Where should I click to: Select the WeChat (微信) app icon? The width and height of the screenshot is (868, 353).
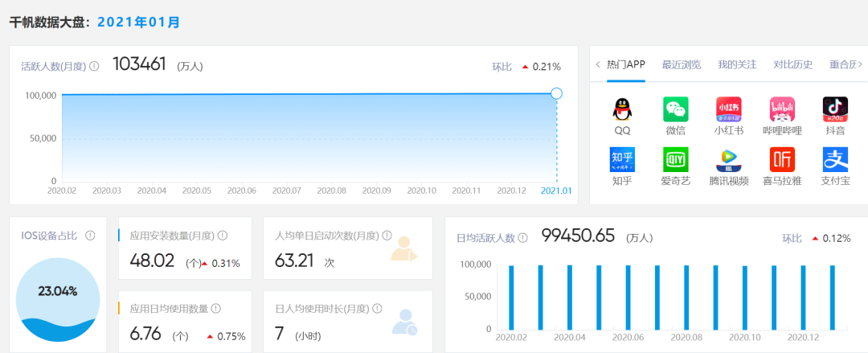pyautogui.click(x=675, y=110)
